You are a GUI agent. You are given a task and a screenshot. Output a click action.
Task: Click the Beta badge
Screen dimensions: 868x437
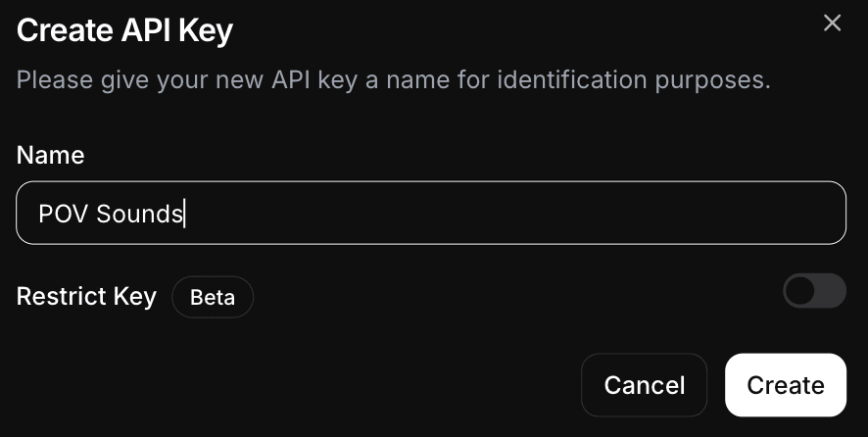tap(213, 298)
